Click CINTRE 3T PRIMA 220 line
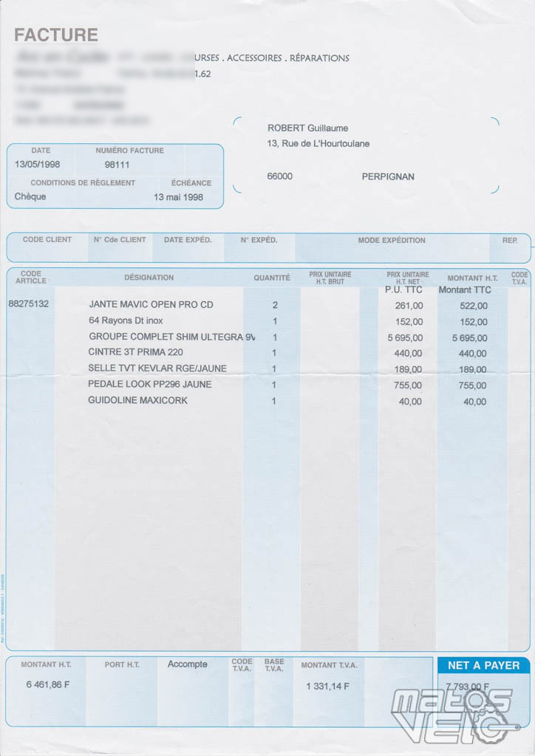Viewport: 535px width, 756px height. tap(135, 352)
